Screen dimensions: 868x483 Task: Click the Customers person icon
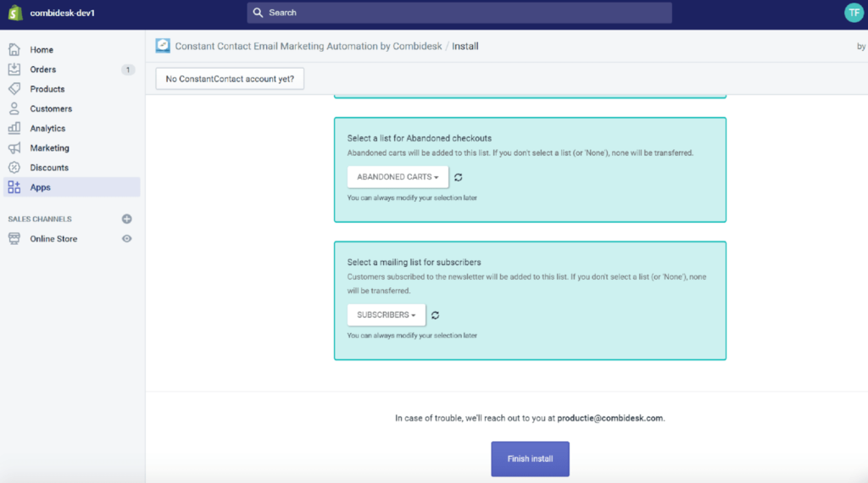point(14,108)
